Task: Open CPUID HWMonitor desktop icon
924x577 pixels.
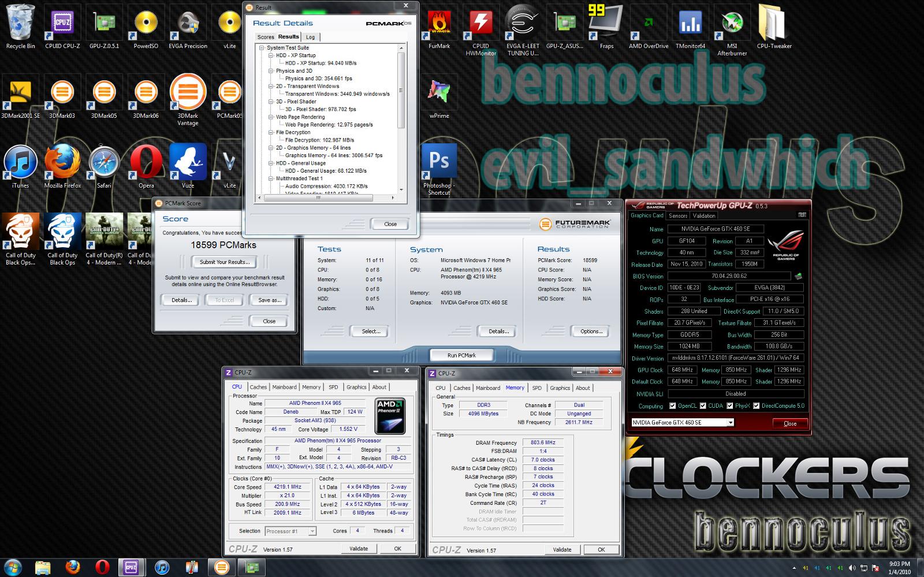Action: coord(480,32)
